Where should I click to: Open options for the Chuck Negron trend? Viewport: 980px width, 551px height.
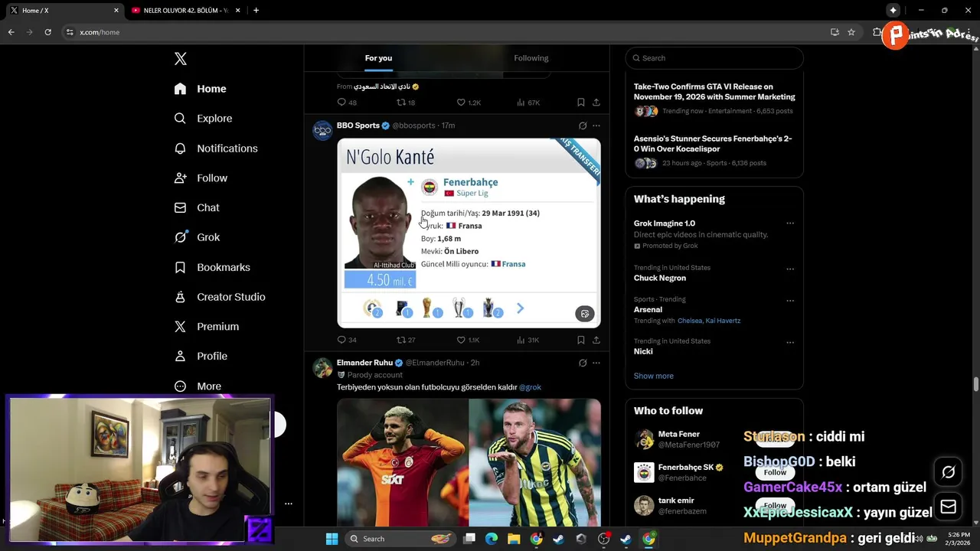790,269
